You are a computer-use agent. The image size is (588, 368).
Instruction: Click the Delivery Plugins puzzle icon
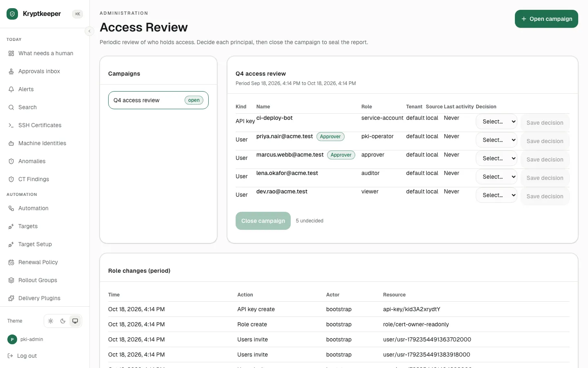point(11,298)
